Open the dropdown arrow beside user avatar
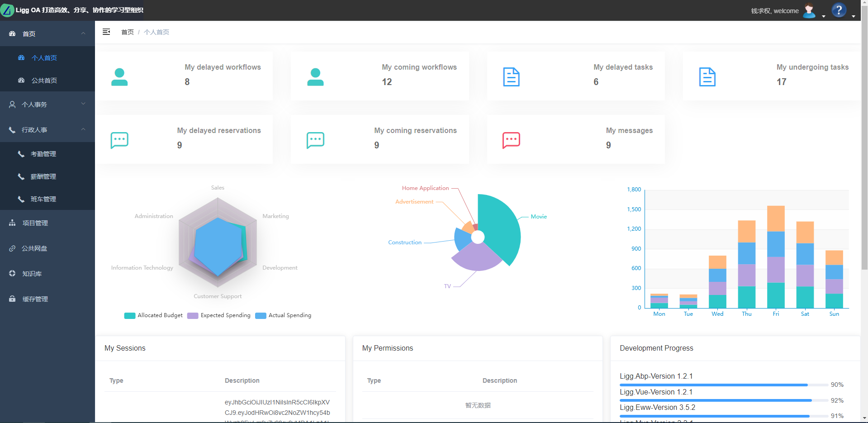 coord(824,16)
